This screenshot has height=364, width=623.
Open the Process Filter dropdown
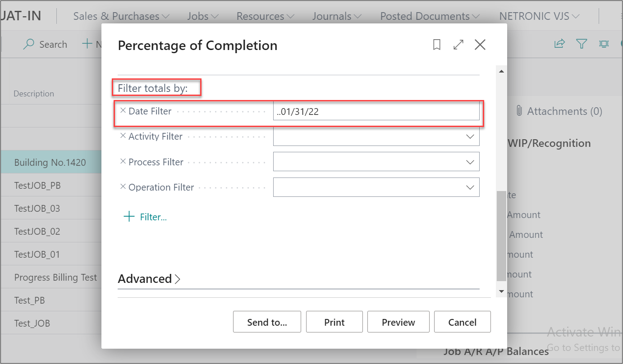tap(470, 162)
